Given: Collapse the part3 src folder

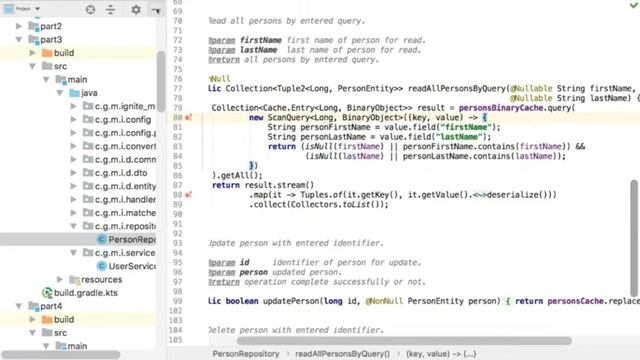Looking at the screenshot, I should [32, 66].
